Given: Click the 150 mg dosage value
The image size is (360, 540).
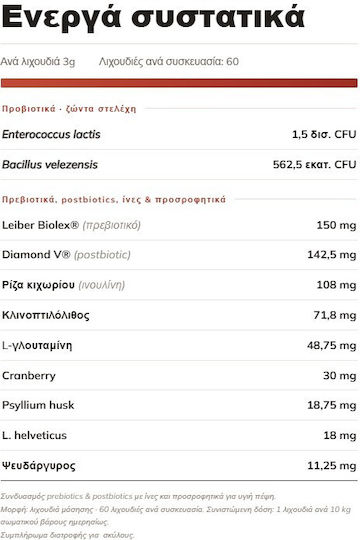Looking at the screenshot, I should click(x=336, y=225).
